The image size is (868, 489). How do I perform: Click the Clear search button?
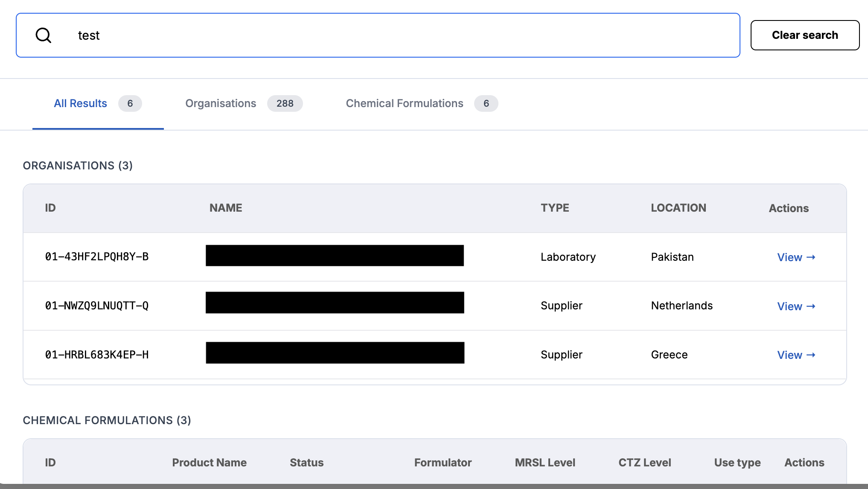(x=805, y=35)
